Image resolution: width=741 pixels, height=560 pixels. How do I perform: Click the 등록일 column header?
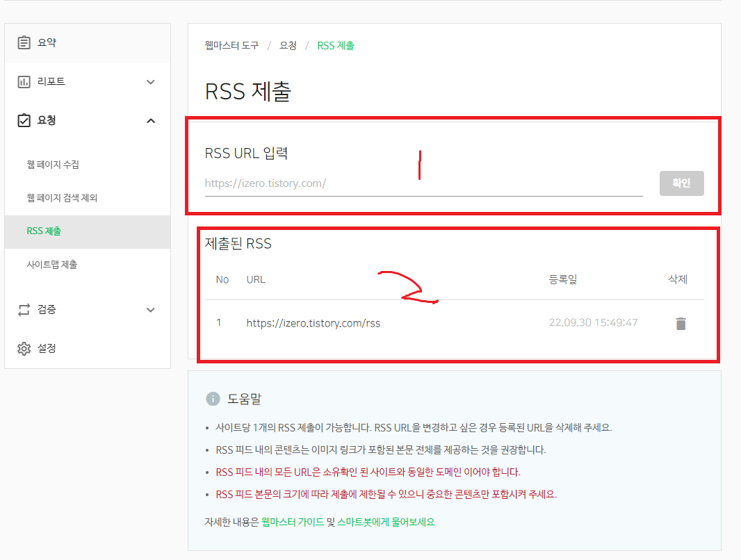[x=563, y=279]
